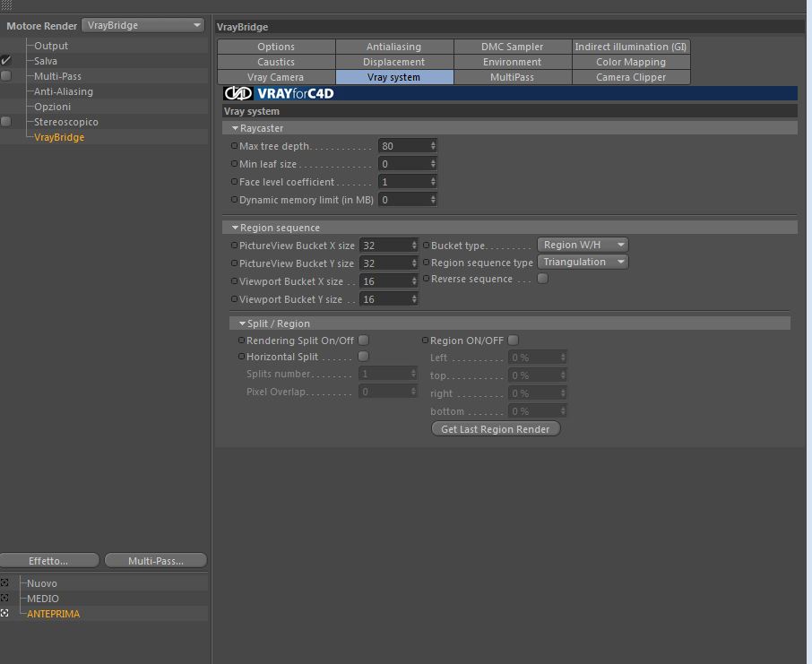This screenshot has width=812, height=664.
Task: Switch to the Options tab
Action: point(276,47)
